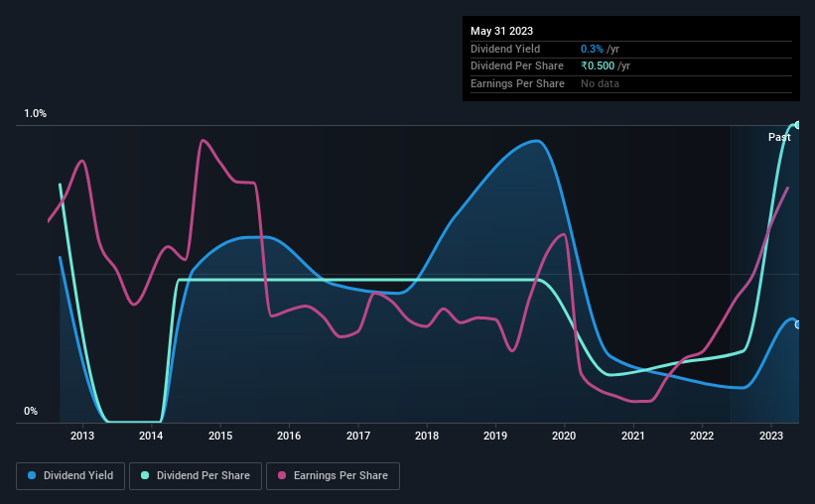Screen dimensions: 815x504
Task: Select the 2014 x-axis year label
Action: click(151, 436)
